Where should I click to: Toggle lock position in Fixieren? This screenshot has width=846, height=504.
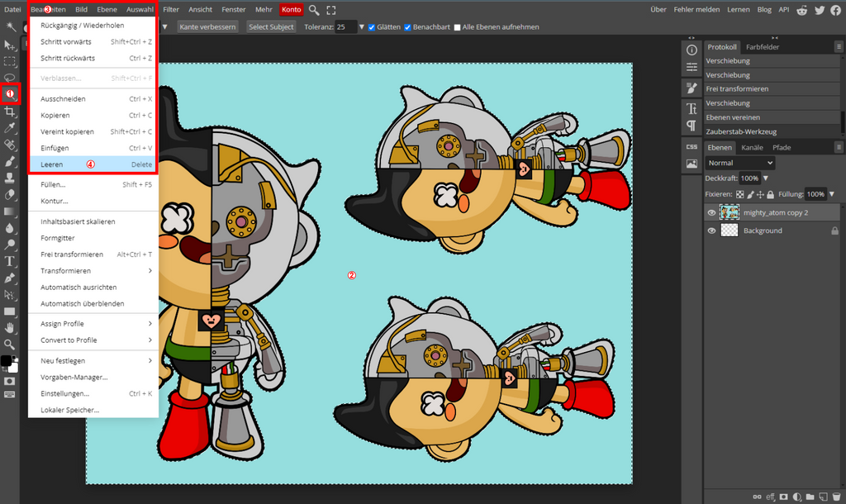760,194
